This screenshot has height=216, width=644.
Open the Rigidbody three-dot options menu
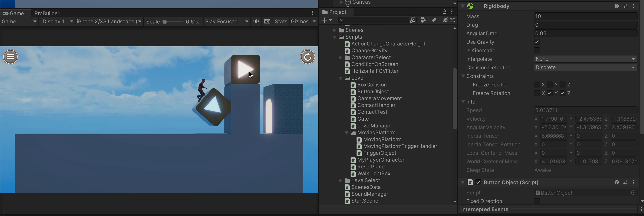pyautogui.click(x=634, y=6)
